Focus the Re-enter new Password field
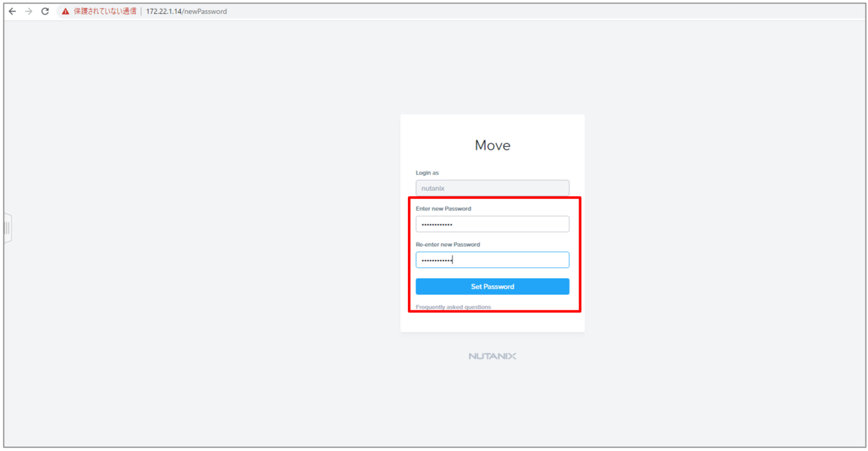Image resolution: width=868 pixels, height=451 pixels. coord(493,260)
